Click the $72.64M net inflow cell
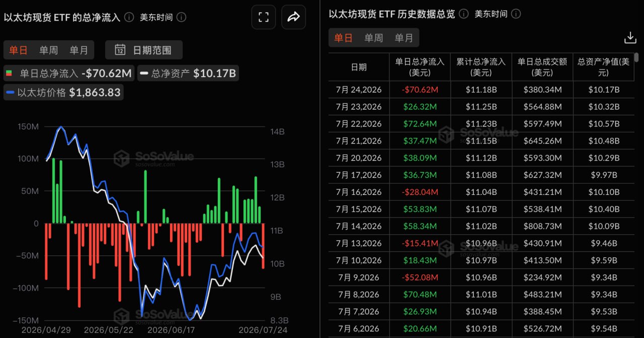The width and height of the screenshot is (644, 338). pyautogui.click(x=420, y=124)
